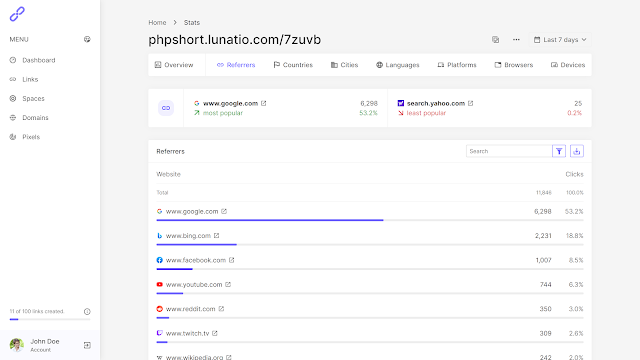This screenshot has height=360, width=640.
Task: Open Domains in sidebar
Action: [36, 118]
